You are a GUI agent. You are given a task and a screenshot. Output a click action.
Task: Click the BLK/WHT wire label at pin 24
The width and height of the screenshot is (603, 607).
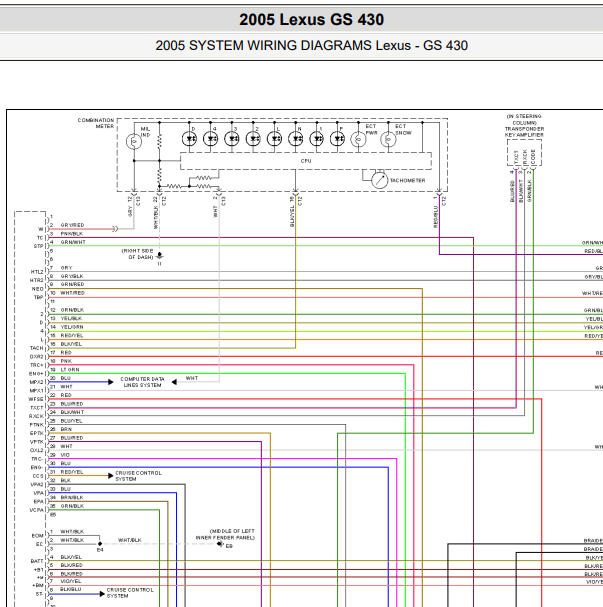pos(72,412)
